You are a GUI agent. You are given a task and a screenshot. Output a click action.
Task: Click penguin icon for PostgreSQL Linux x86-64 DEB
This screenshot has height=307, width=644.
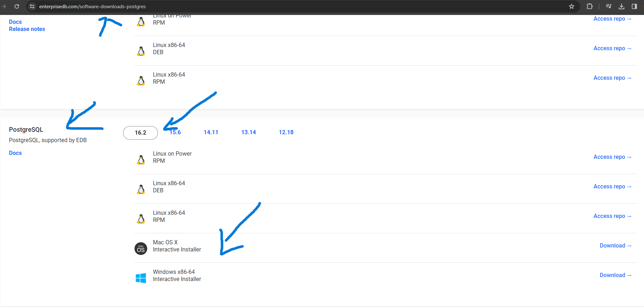(x=141, y=189)
